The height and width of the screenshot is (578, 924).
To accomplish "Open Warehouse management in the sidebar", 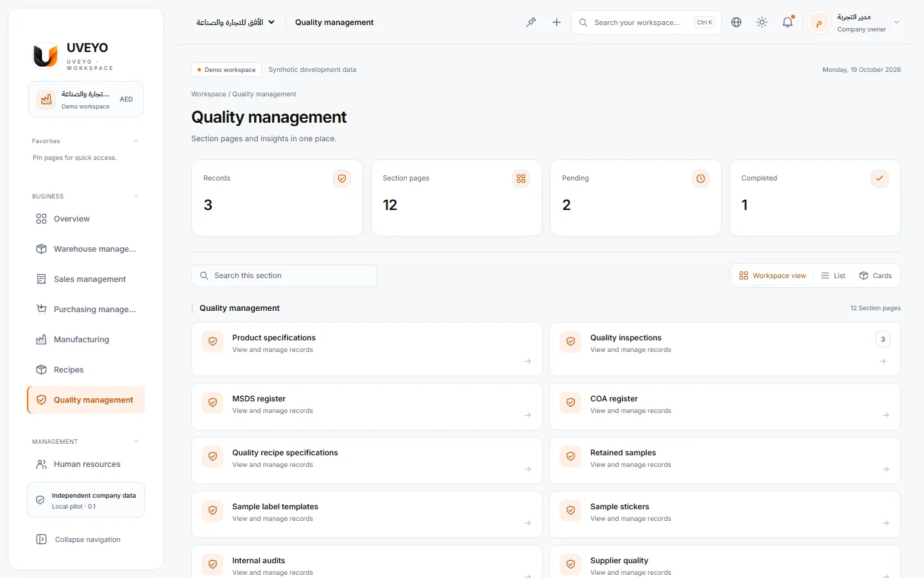I will [x=86, y=249].
